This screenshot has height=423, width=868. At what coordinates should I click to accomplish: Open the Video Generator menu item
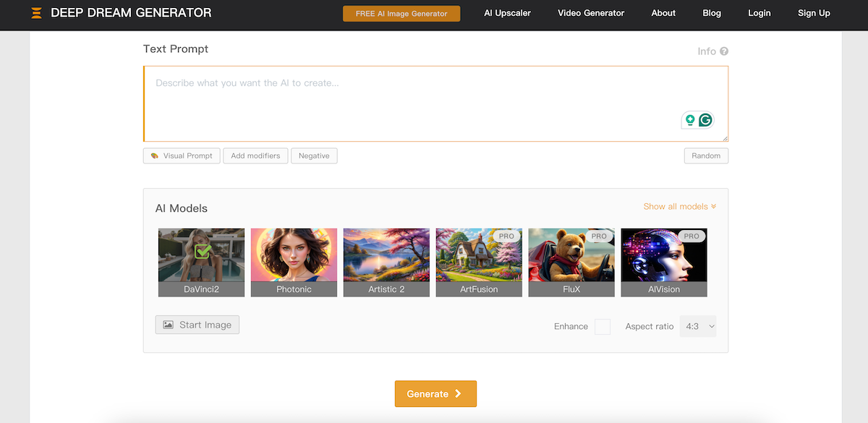point(591,12)
